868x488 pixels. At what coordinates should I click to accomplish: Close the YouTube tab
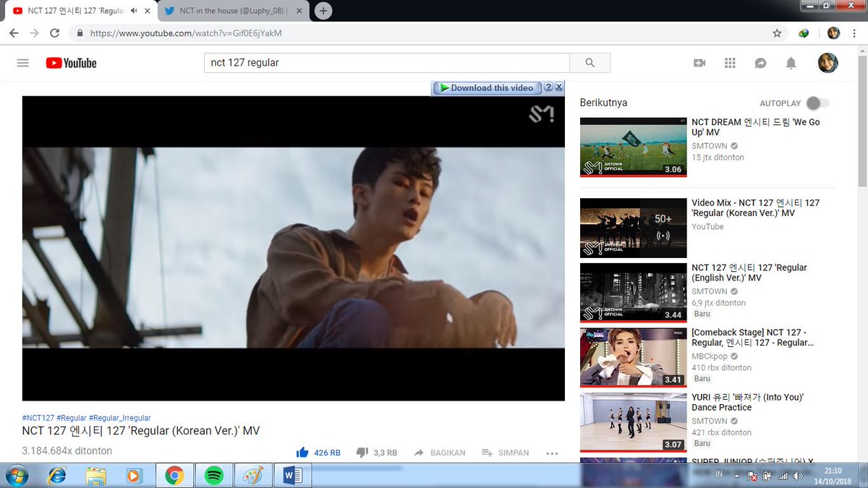point(147,11)
